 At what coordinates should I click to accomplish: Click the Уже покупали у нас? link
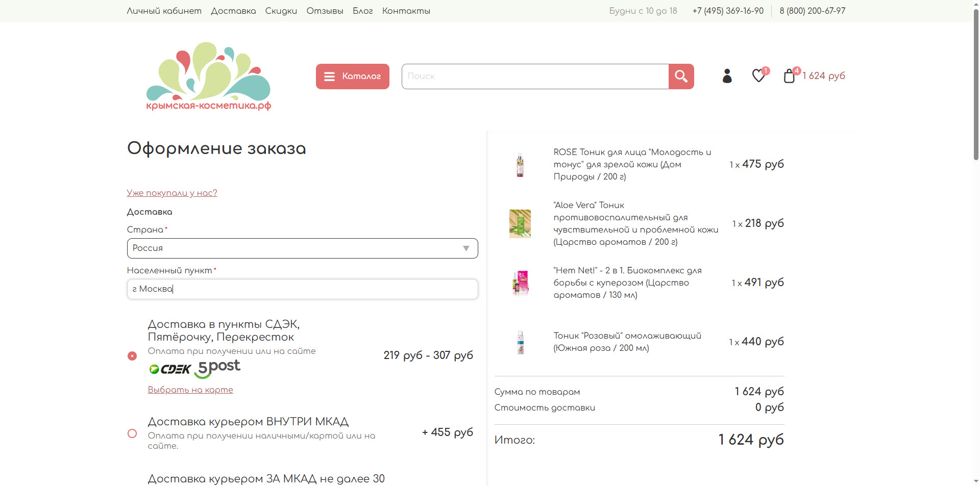[x=172, y=193]
